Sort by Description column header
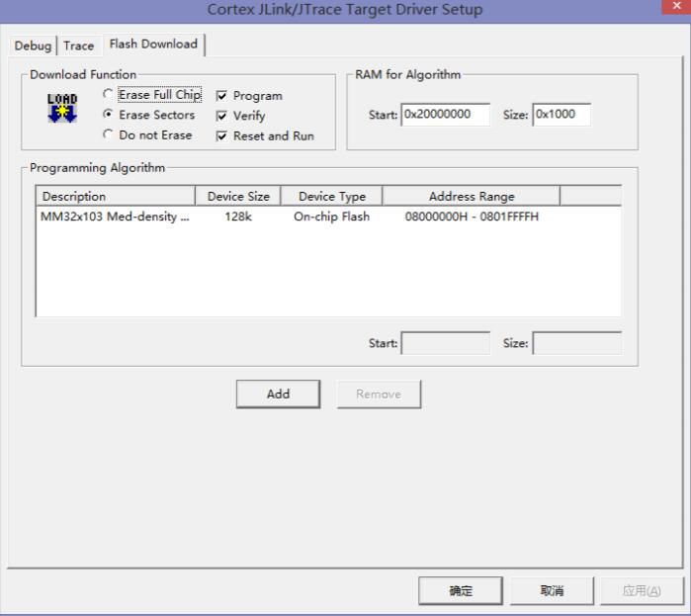The image size is (691, 616). point(116,196)
